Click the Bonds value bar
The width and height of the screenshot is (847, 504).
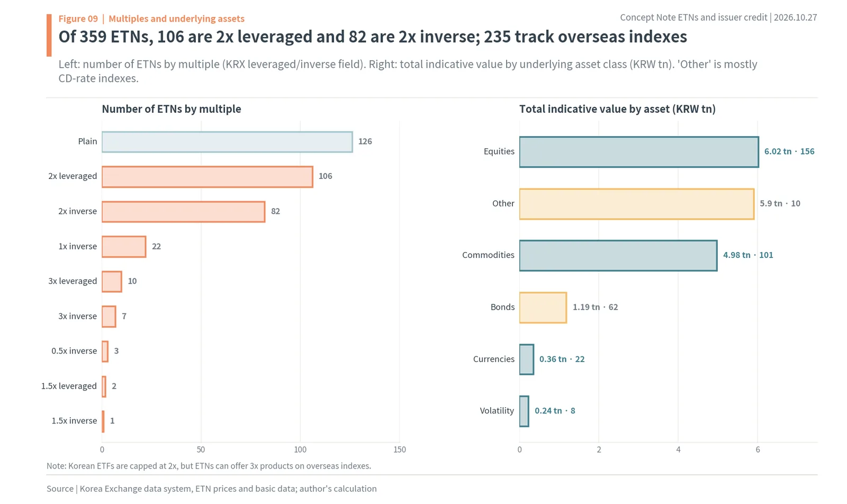pos(543,308)
